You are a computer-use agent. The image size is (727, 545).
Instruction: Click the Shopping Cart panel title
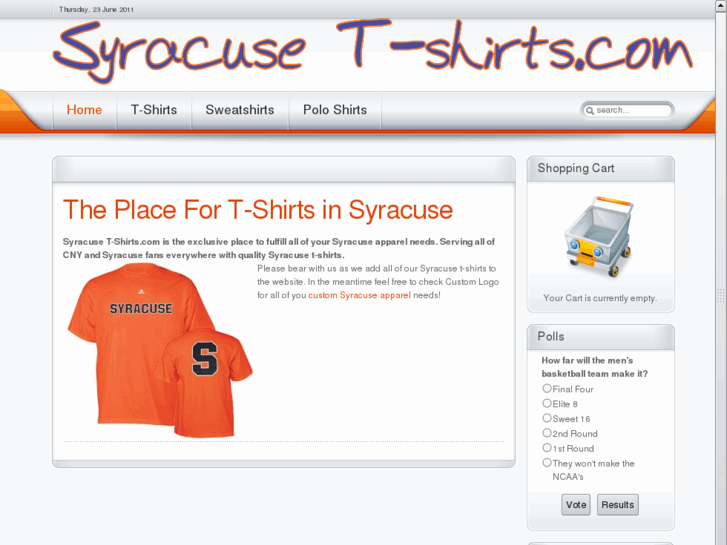pyautogui.click(x=576, y=168)
